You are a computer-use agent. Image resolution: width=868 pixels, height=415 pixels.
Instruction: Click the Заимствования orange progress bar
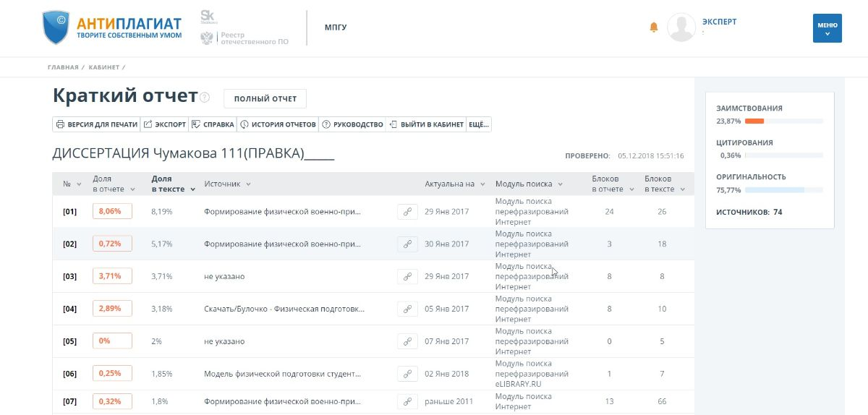point(754,121)
